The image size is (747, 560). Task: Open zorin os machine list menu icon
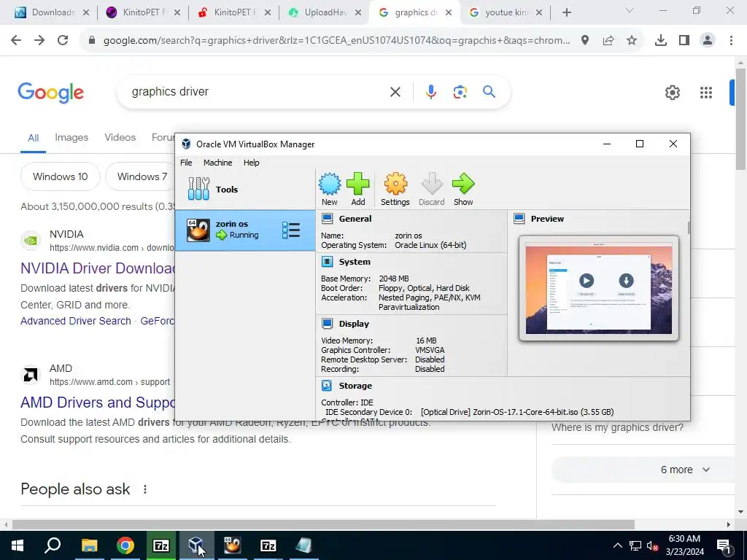click(290, 230)
